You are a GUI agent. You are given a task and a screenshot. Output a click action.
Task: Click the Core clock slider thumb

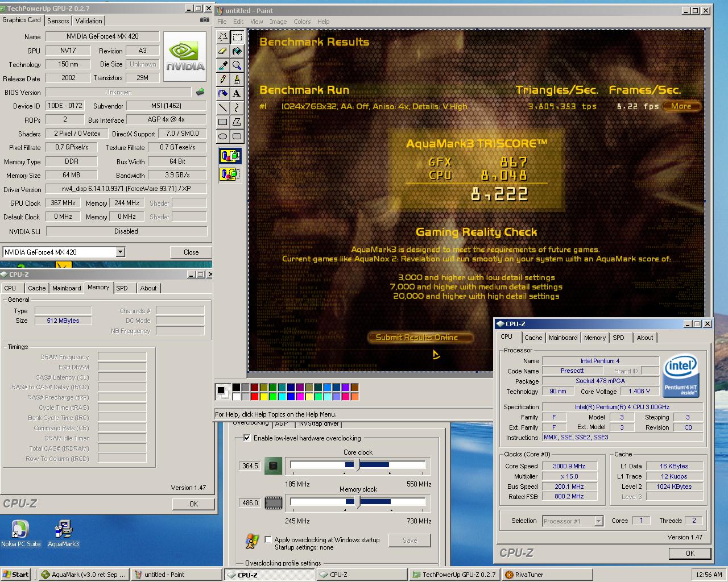[x=357, y=465]
